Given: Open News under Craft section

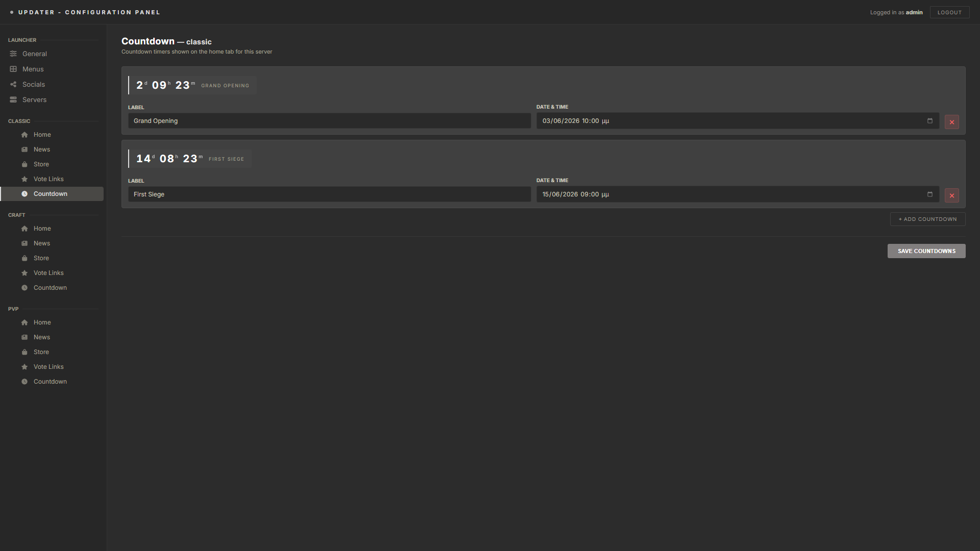Looking at the screenshot, I should (52, 243).
